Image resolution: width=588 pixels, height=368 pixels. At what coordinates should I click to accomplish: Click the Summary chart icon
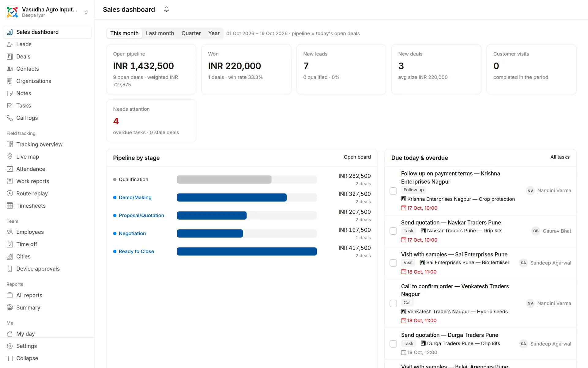pyautogui.click(x=10, y=307)
